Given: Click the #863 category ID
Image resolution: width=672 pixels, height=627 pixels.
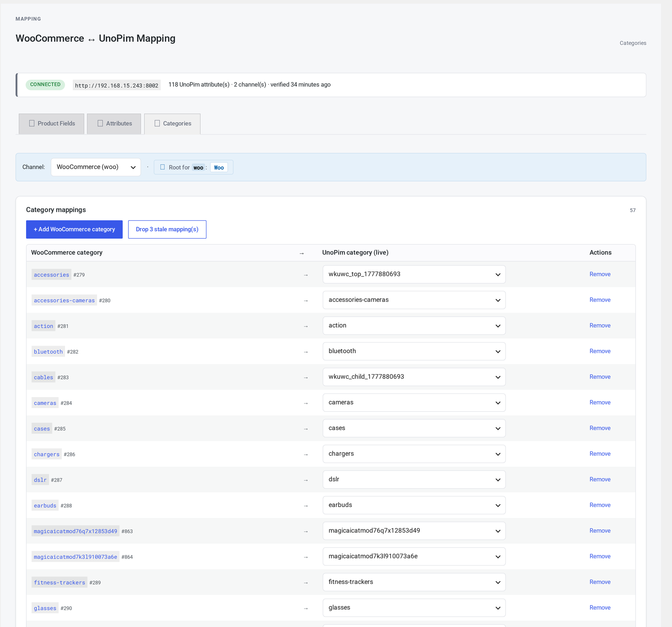Looking at the screenshot, I should pos(127,532).
